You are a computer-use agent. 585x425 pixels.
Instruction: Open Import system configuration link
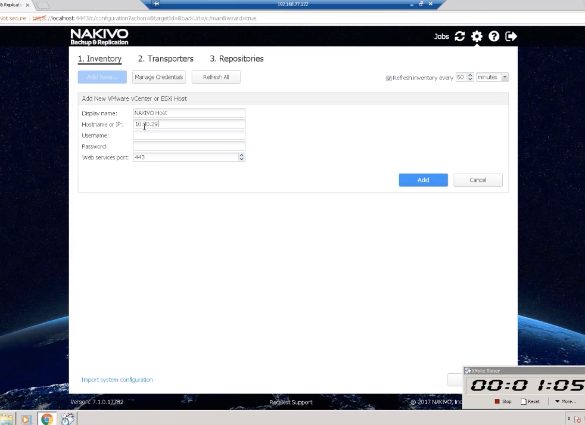117,379
